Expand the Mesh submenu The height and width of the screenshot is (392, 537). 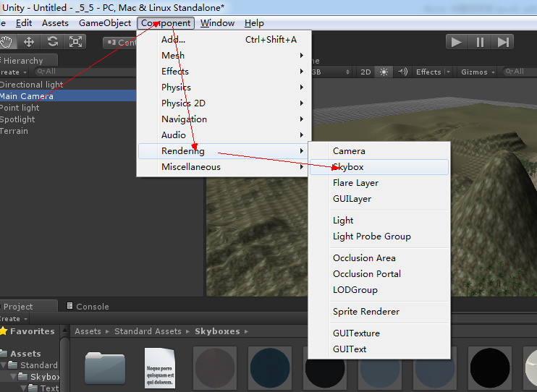point(224,56)
